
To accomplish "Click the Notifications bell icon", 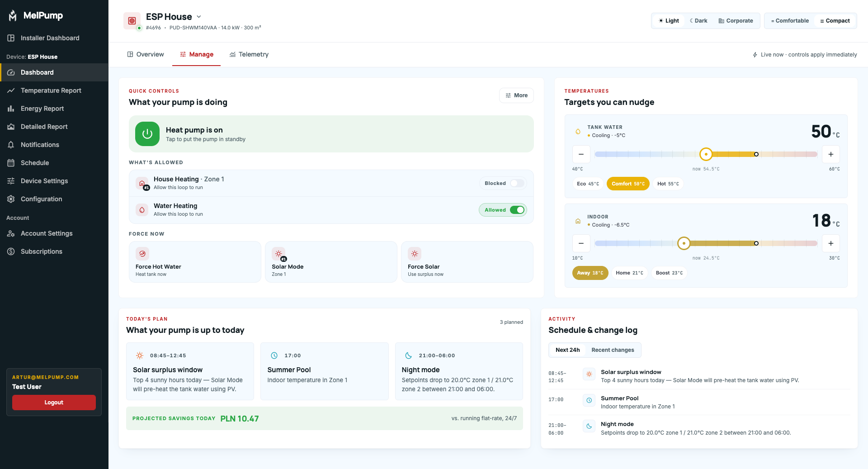I will 11,145.
